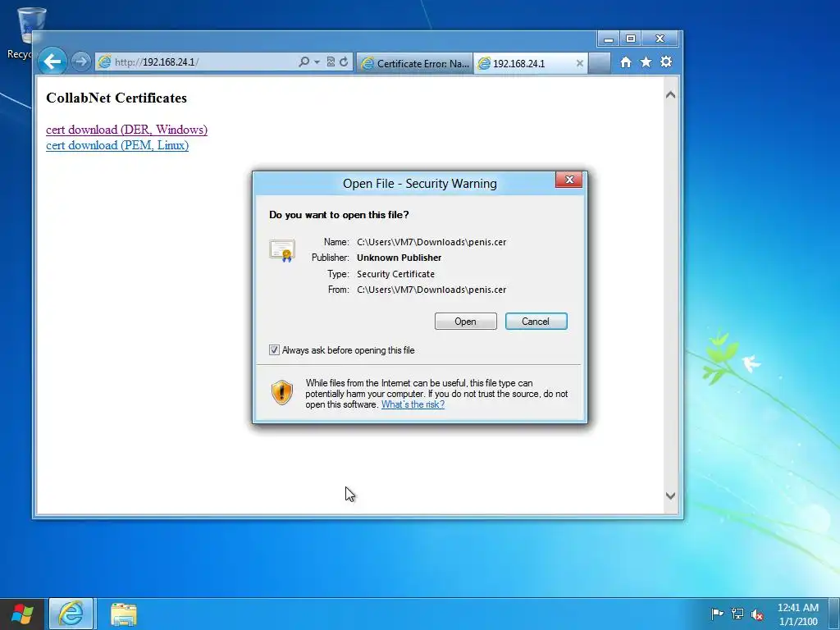This screenshot has height=630, width=840.
Task: Click the search magnifier in address bar
Action: [x=304, y=62]
